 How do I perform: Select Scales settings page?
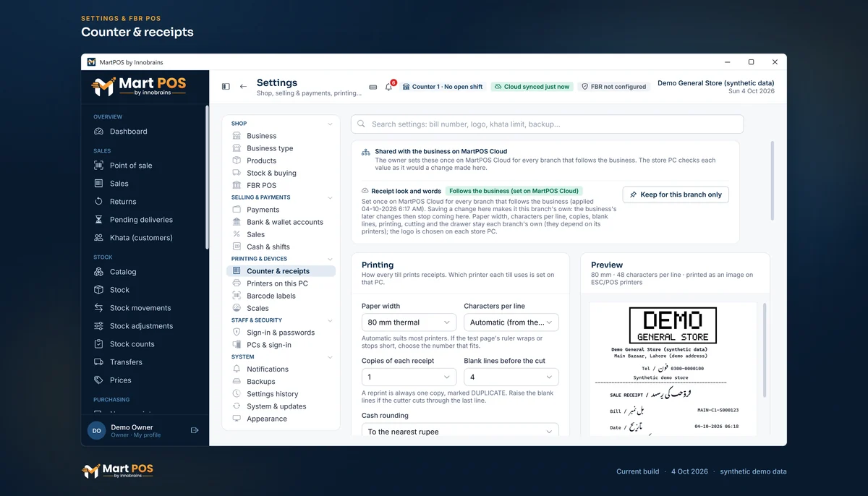pos(281,308)
